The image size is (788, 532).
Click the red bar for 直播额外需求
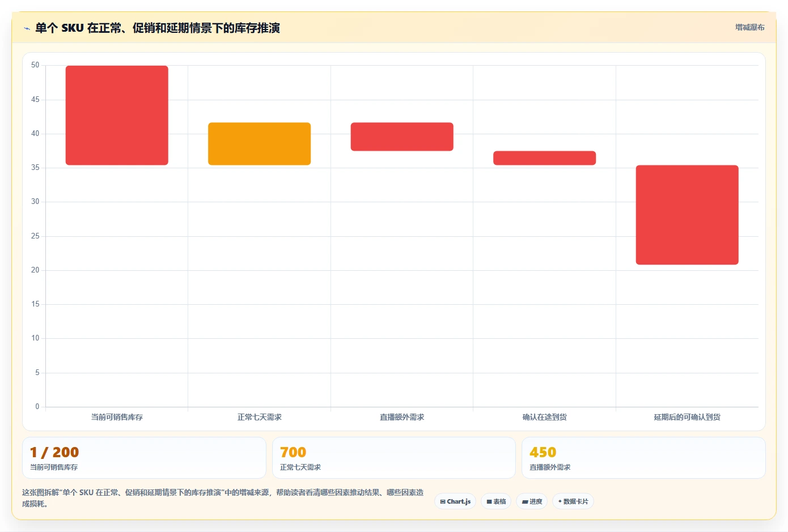click(x=402, y=137)
